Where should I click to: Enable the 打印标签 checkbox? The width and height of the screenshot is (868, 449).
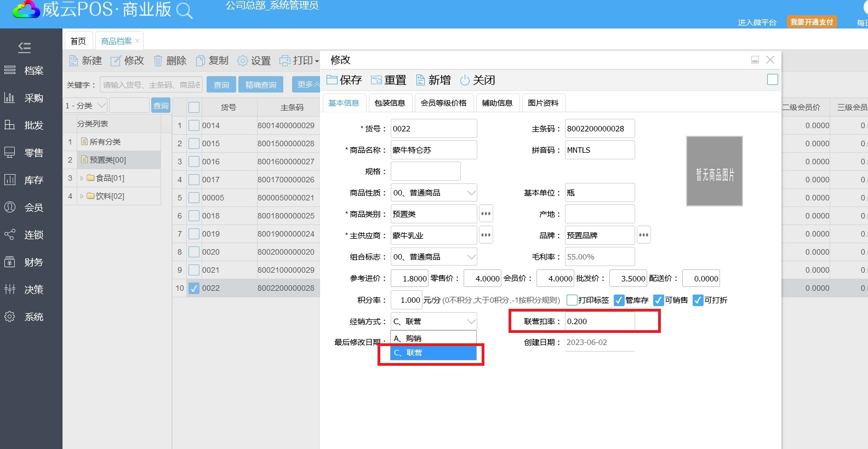pos(572,300)
